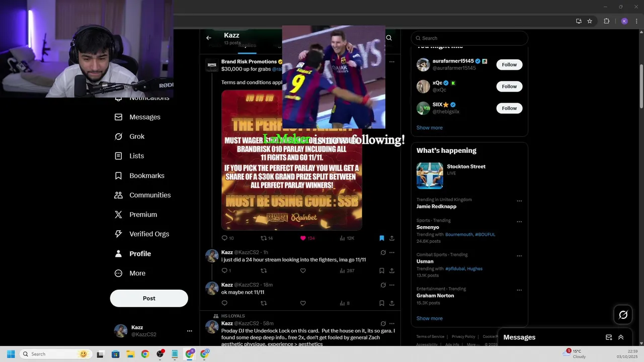This screenshot has height=362, width=644.
Task: Repost the 'ok maybe not 11/11' post
Action: pyautogui.click(x=263, y=303)
